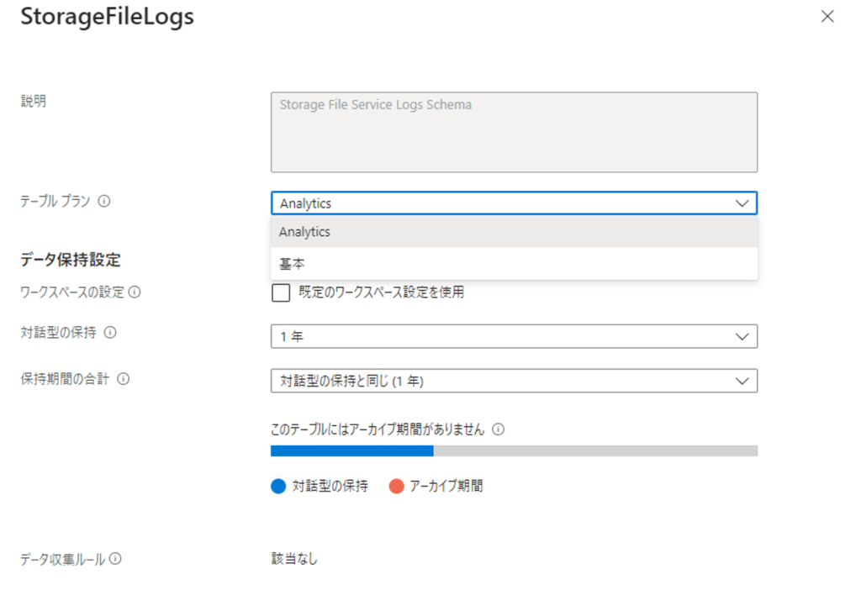The height and width of the screenshot is (616, 861).
Task: Click the 既定のワークスペース設定を使用 label text
Action: pyautogui.click(x=381, y=292)
